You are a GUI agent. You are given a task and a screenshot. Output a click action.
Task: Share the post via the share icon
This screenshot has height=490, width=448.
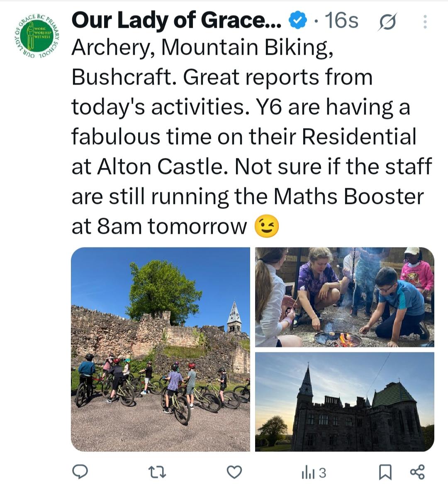[417, 472]
